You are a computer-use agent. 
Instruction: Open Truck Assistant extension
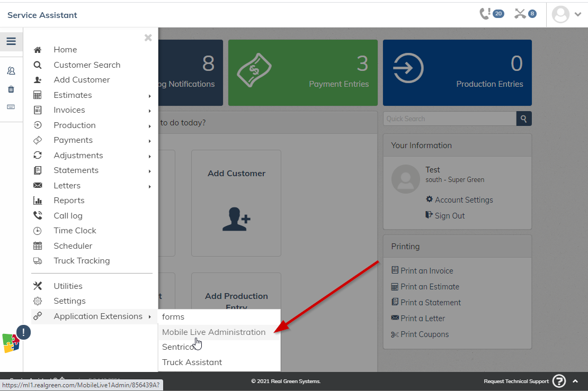(x=192, y=362)
